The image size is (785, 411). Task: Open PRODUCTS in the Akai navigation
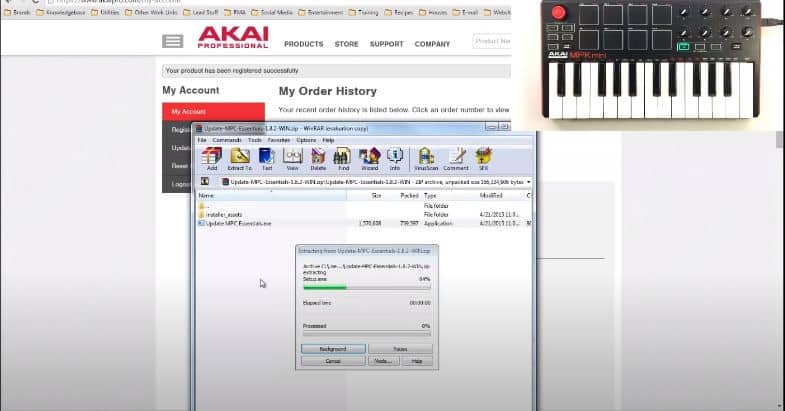303,44
